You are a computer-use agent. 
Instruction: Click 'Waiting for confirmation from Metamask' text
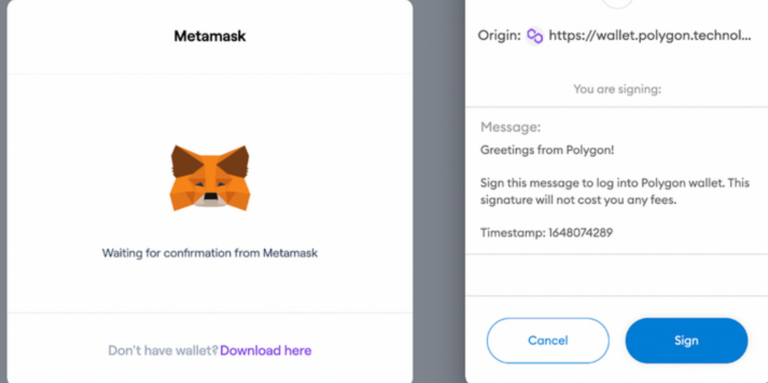(210, 253)
